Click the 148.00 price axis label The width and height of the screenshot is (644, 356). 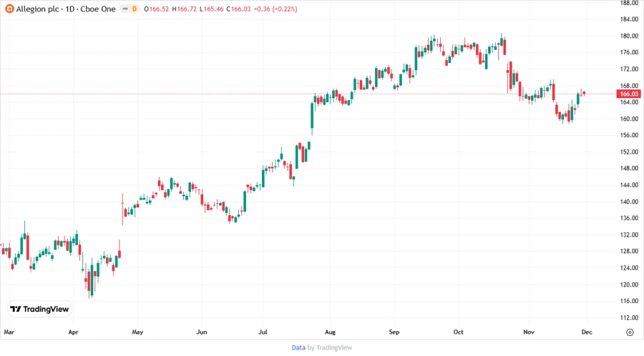[629, 168]
